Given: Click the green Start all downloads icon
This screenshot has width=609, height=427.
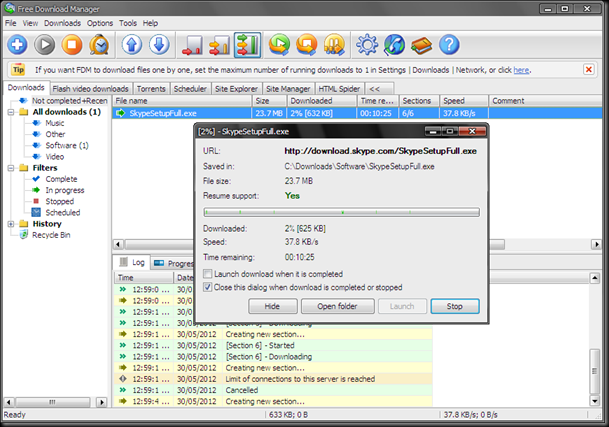Looking at the screenshot, I should pyautogui.click(x=280, y=45).
